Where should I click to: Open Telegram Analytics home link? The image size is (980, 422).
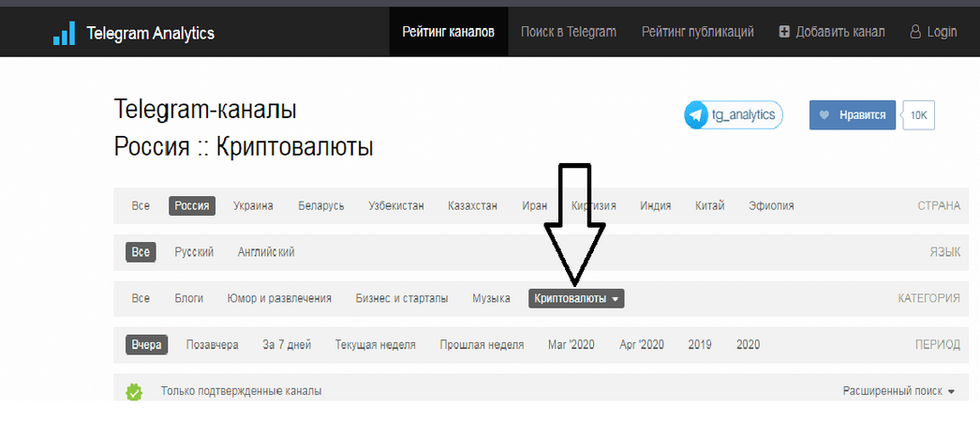coord(134,33)
